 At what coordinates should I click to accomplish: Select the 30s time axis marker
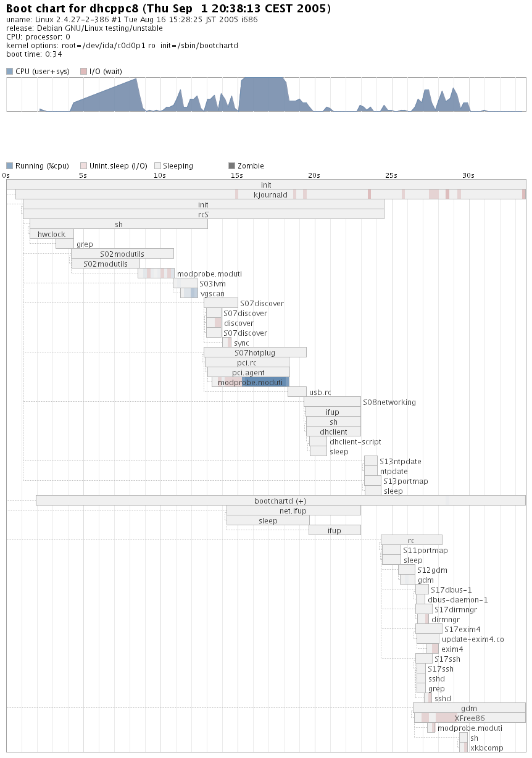click(468, 175)
